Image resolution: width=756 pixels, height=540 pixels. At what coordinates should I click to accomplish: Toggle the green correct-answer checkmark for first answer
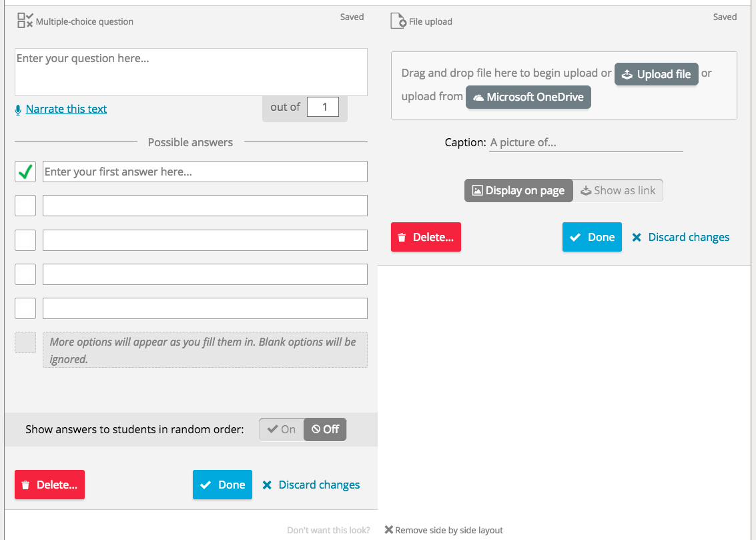coord(25,172)
